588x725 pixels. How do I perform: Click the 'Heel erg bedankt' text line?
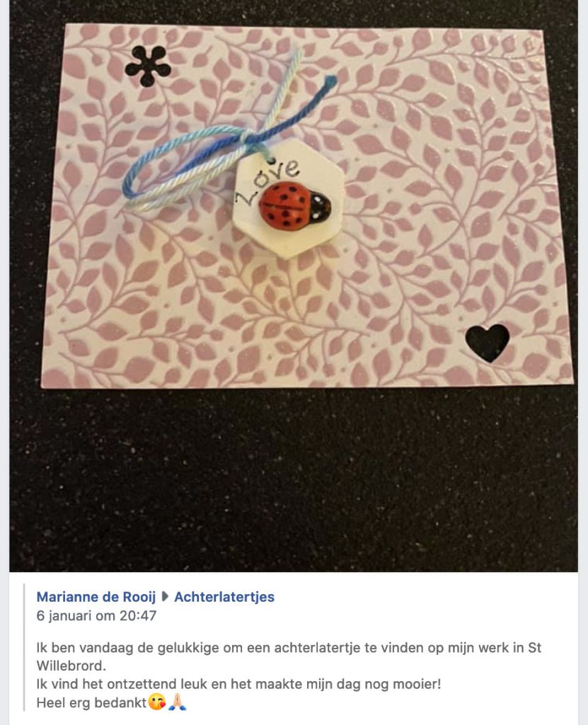(x=91, y=703)
